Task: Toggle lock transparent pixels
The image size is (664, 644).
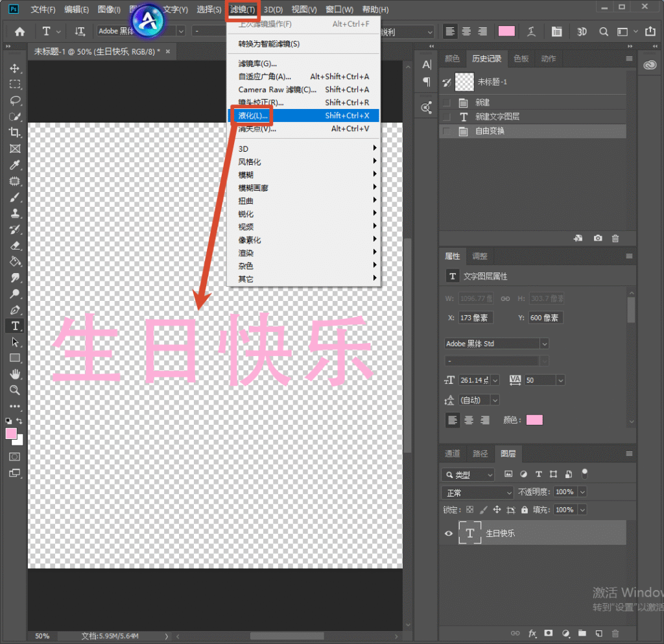Action: [x=469, y=510]
